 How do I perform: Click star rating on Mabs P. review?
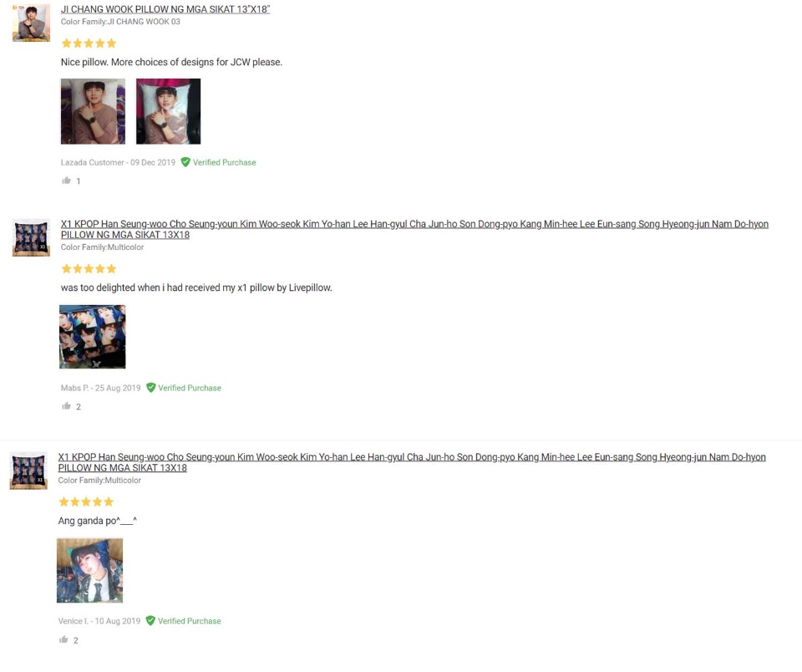(89, 268)
